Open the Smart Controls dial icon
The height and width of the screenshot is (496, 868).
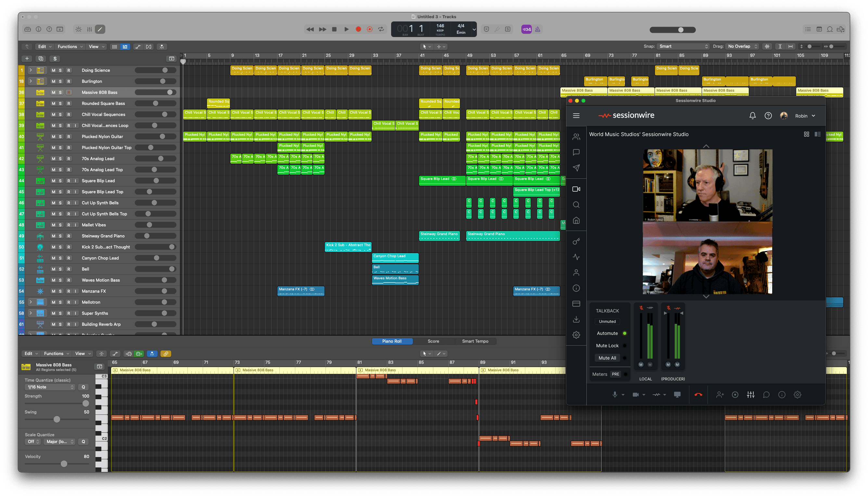coord(78,29)
